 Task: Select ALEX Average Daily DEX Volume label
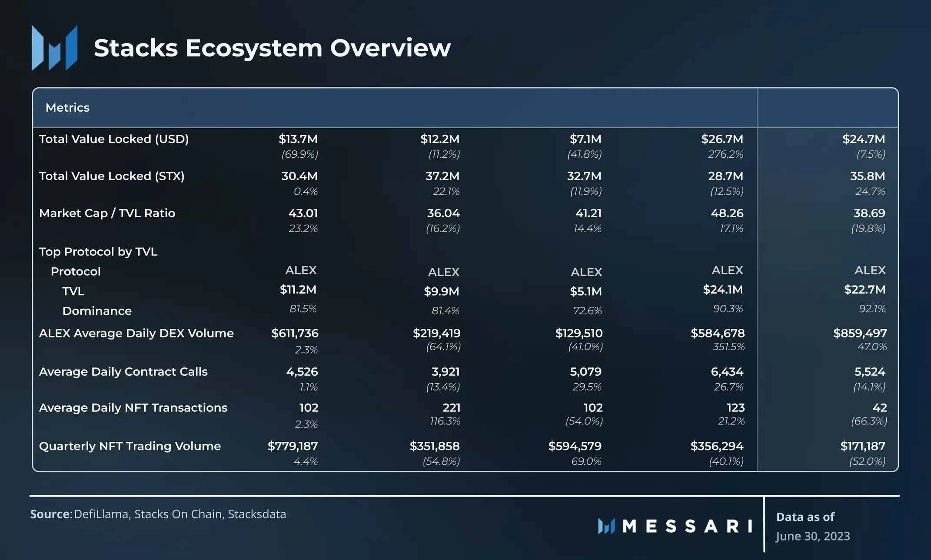136,333
